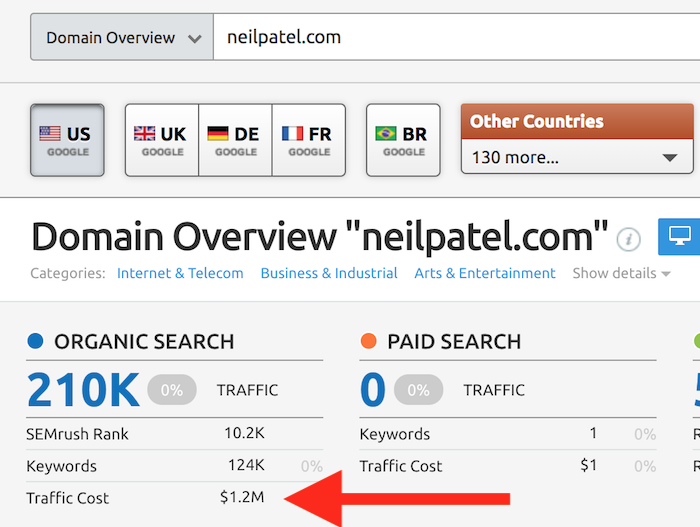Screen dimensions: 700x527
Task: Select the DE Google database
Action: 235,140
